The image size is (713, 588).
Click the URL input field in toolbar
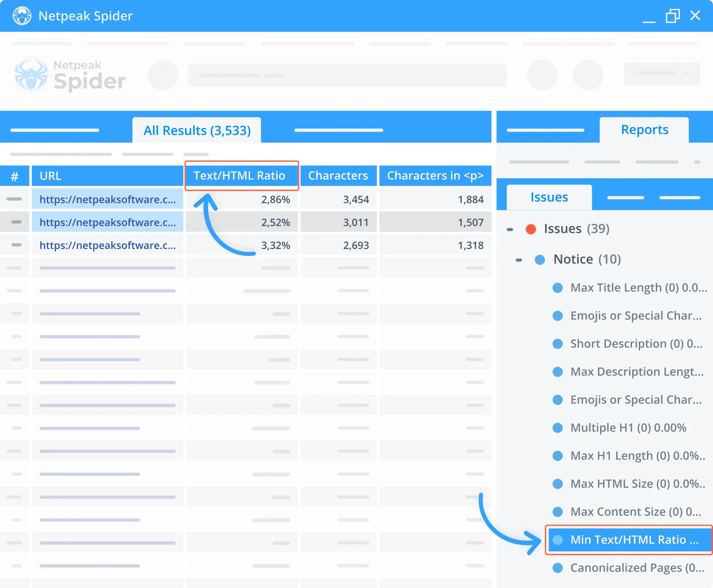point(348,75)
